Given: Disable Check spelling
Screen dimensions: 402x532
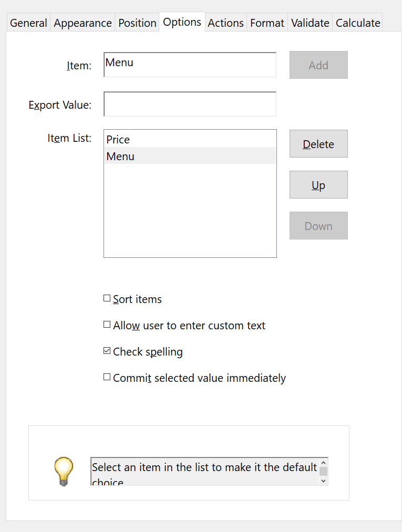Looking at the screenshot, I should (x=107, y=350).
